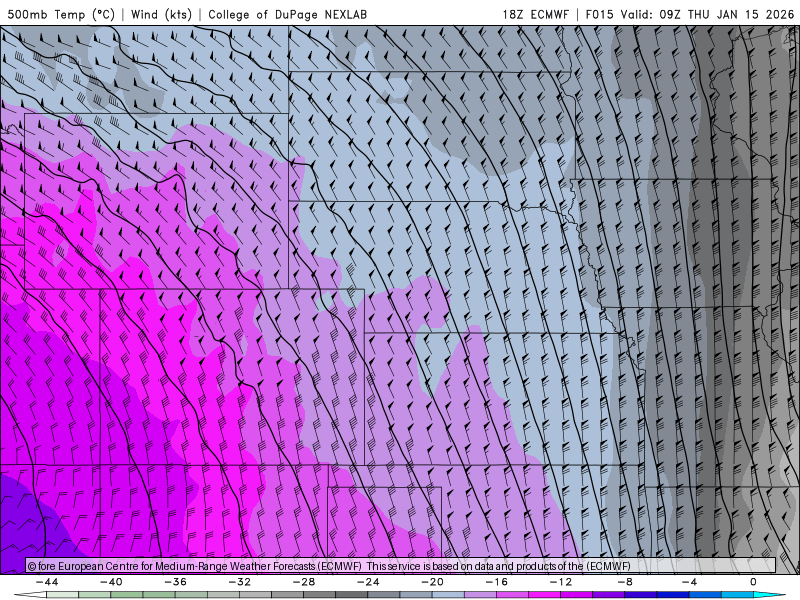Click the "18Z ECMWF" model run label
This screenshot has height=600, width=800.
(x=535, y=14)
